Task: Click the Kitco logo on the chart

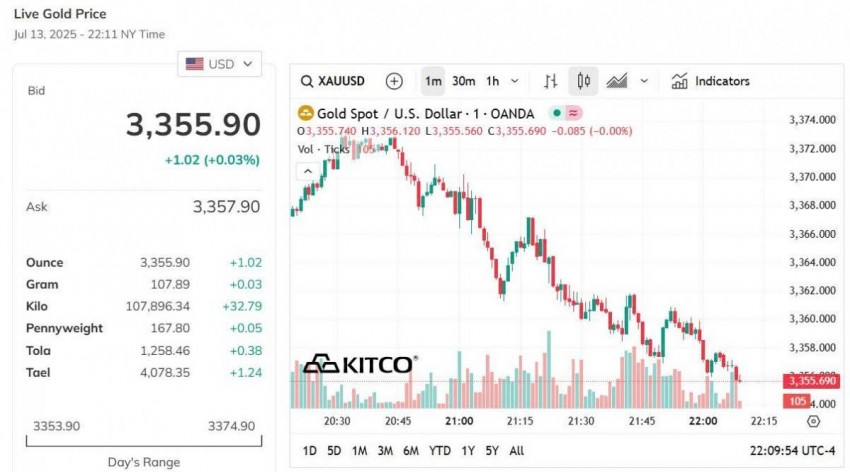Action: 360,364
